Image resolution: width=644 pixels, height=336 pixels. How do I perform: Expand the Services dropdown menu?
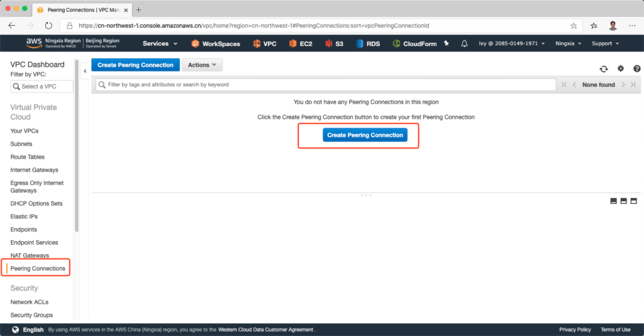pos(160,43)
